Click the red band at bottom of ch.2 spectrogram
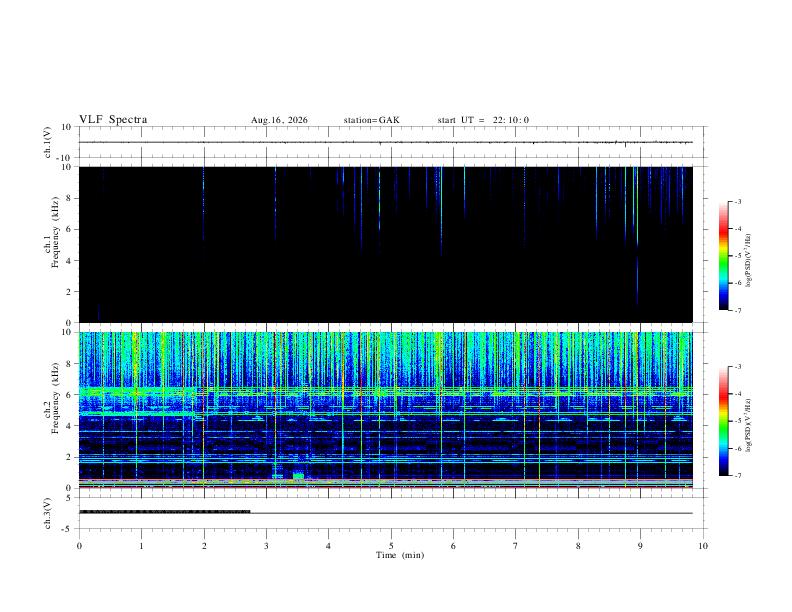792x612 pixels. (x=385, y=481)
